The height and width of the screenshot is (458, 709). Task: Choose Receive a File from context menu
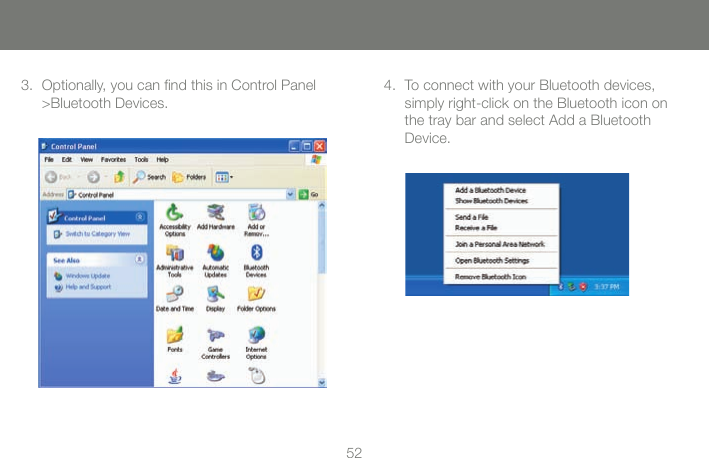click(x=476, y=228)
